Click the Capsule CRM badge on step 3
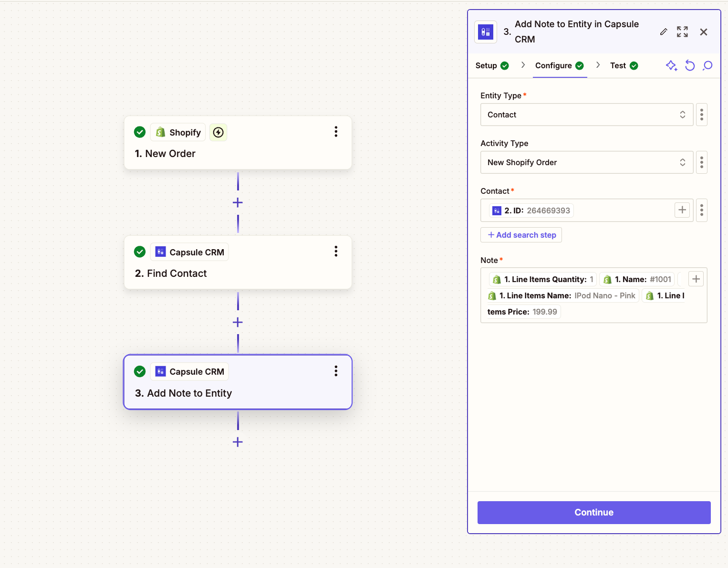Screen dimensions: 728x568 click(x=189, y=371)
